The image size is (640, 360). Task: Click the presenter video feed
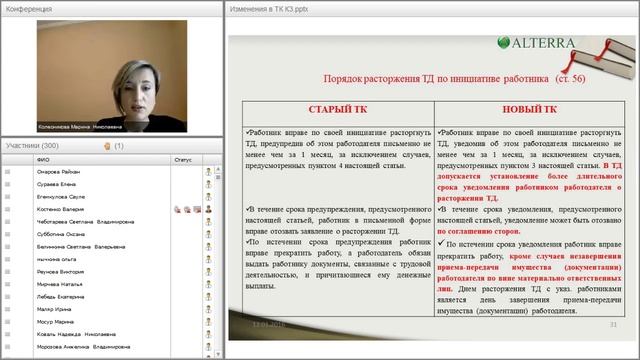point(112,76)
